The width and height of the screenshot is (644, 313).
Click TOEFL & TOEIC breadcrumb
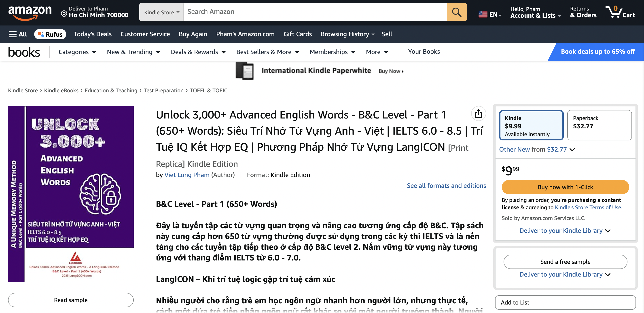(208, 90)
